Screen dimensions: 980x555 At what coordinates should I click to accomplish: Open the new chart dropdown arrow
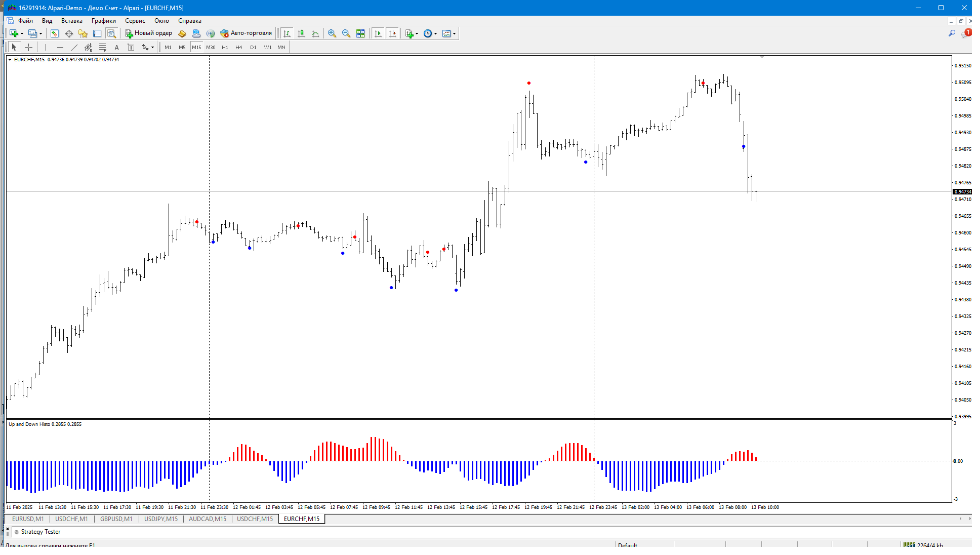[x=22, y=33]
